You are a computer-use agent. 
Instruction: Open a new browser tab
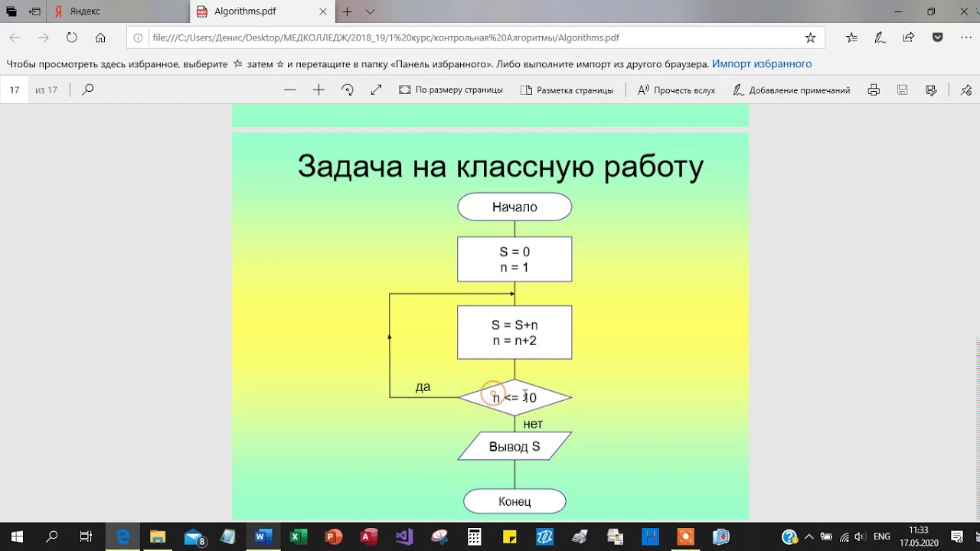point(347,11)
